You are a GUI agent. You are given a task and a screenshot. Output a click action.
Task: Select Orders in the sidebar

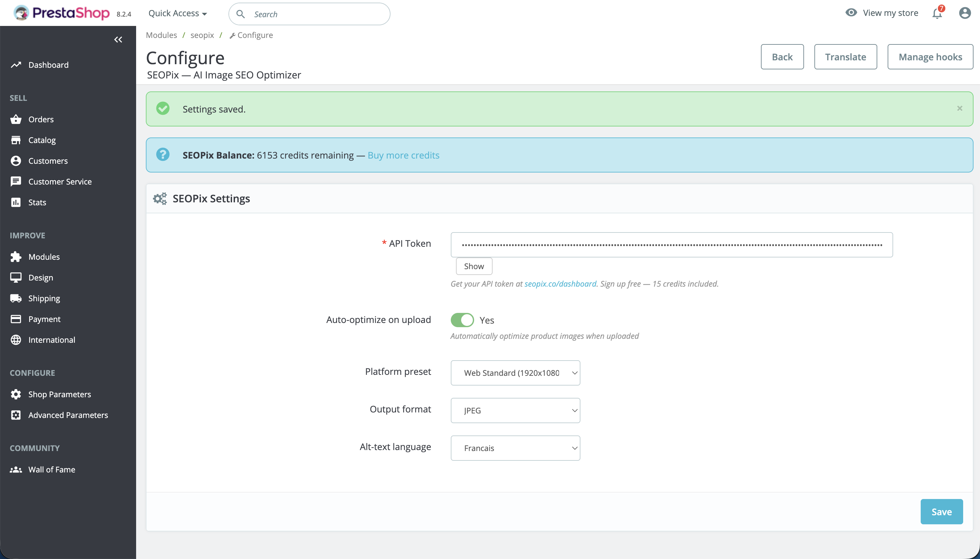[x=41, y=119]
